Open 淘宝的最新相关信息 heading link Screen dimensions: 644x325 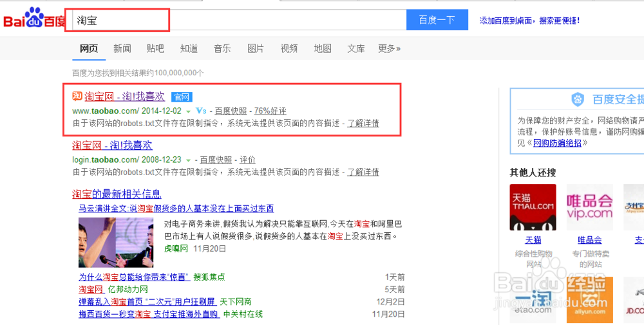click(x=117, y=194)
